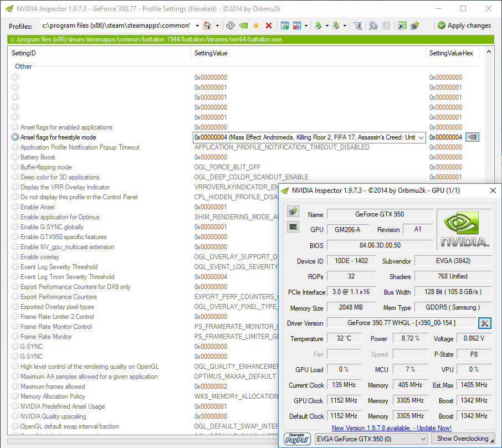Open the Profiles combo box dropdown arrow
502x448 pixels.
(x=197, y=25)
